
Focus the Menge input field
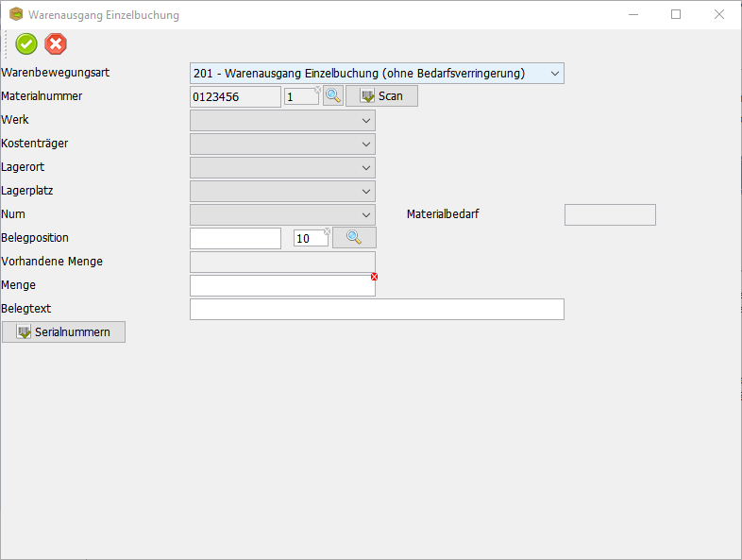281,286
